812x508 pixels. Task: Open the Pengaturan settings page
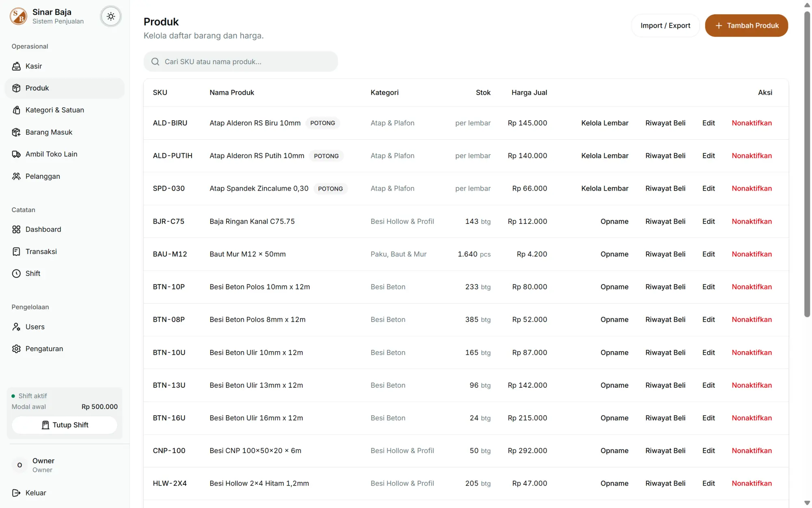pyautogui.click(x=65, y=349)
